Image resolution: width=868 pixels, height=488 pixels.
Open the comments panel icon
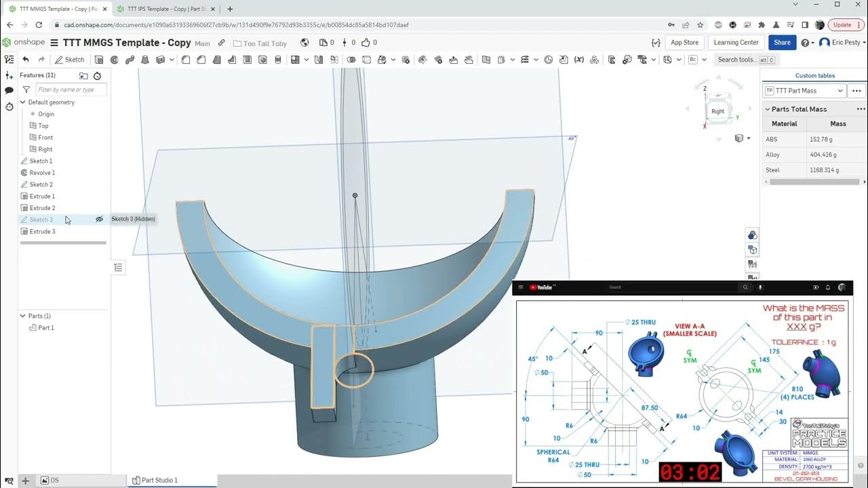click(x=9, y=90)
